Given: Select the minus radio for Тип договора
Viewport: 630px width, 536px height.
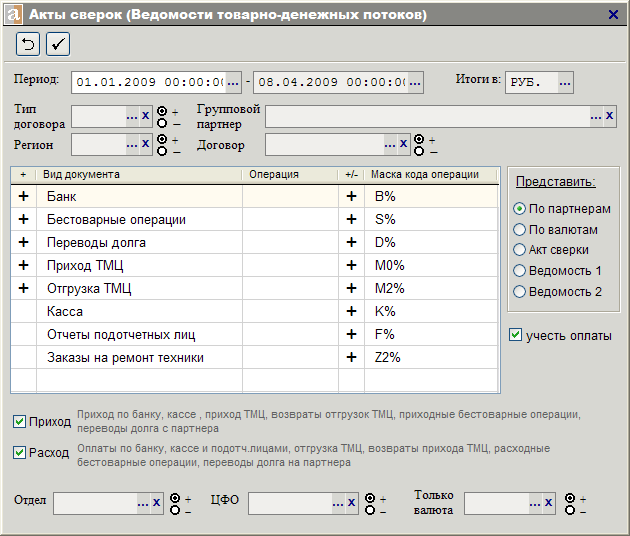Looking at the screenshot, I should (162, 123).
